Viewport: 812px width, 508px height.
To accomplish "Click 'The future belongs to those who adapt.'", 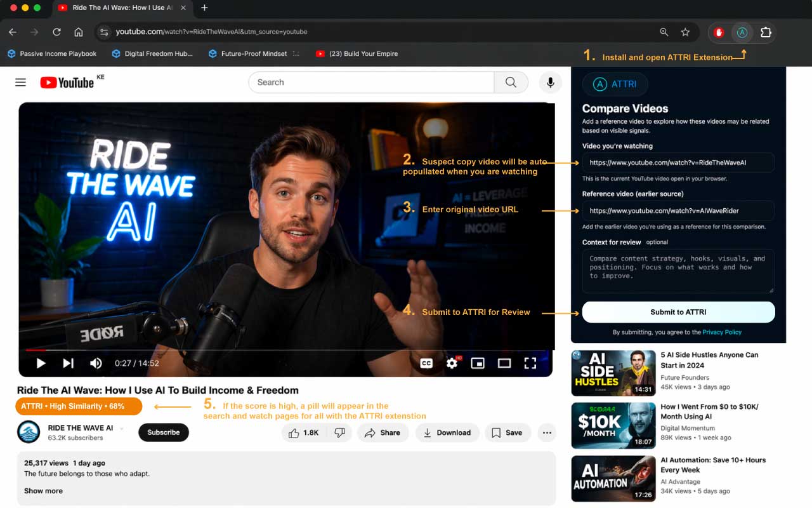I will (87, 474).
